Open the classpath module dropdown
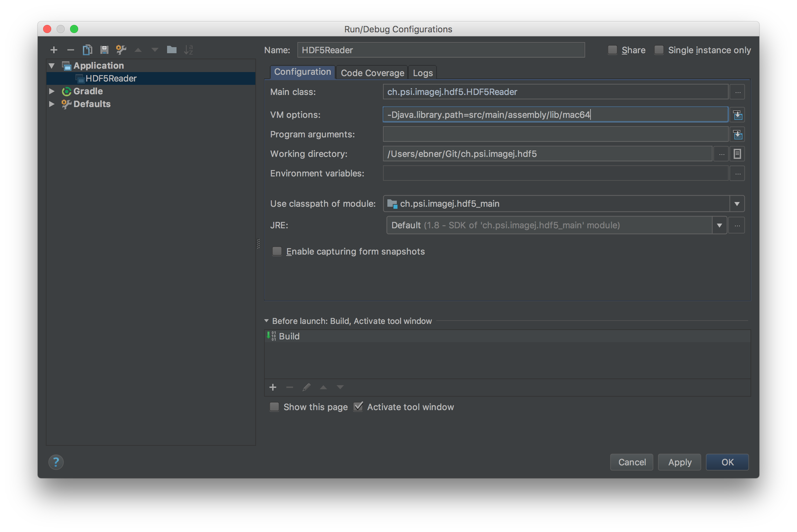797x532 pixels. pyautogui.click(x=737, y=204)
